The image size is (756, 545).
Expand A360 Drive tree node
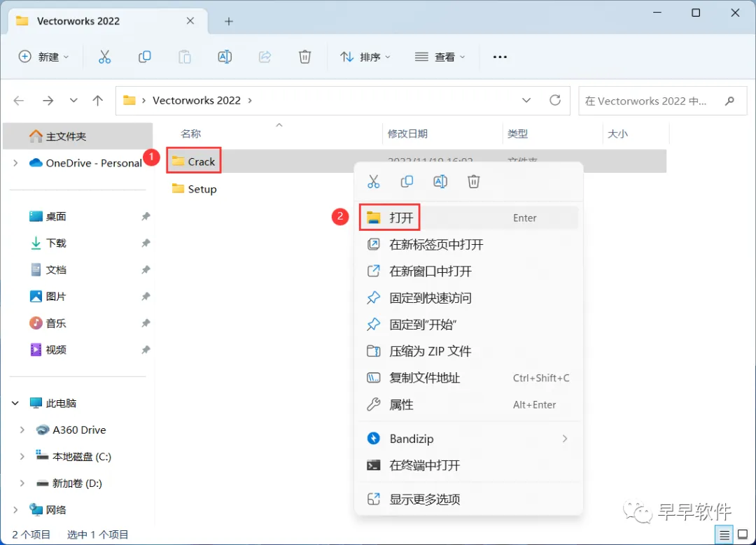(22, 430)
